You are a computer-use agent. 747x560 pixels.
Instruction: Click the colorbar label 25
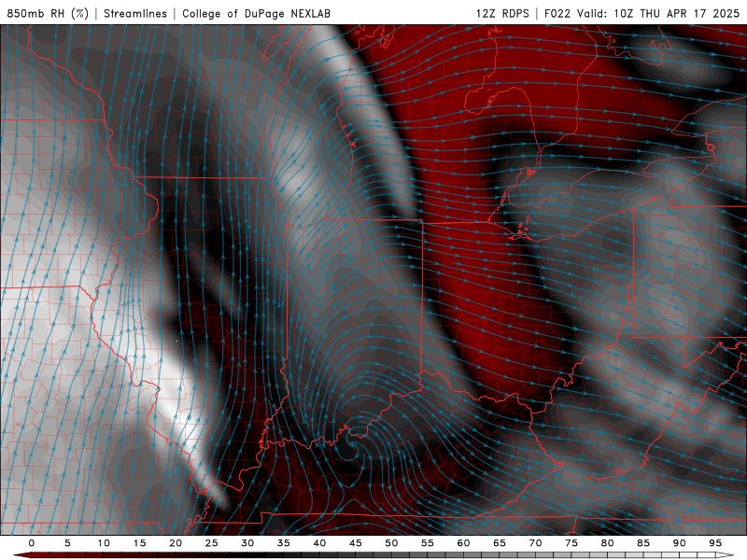[x=212, y=543]
